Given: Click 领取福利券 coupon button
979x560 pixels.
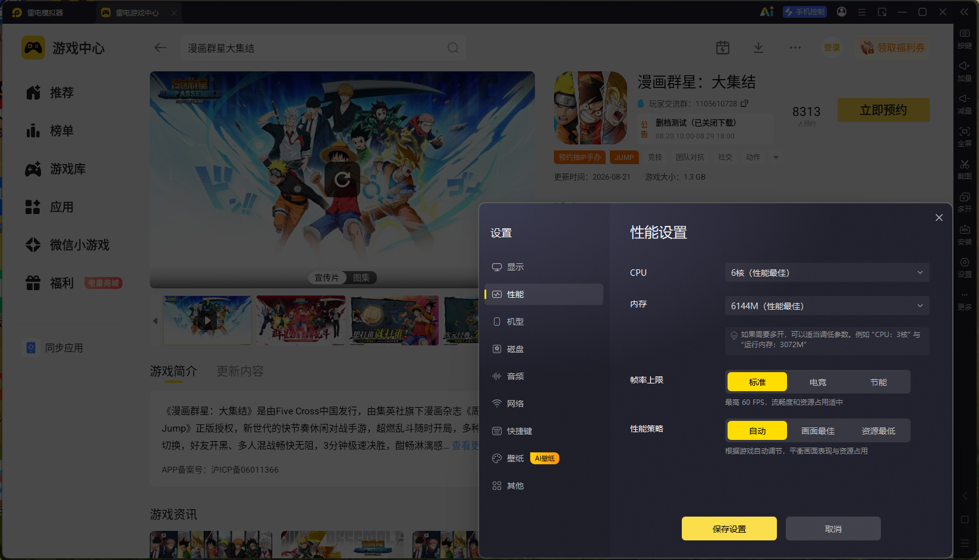Looking at the screenshot, I should pos(893,48).
